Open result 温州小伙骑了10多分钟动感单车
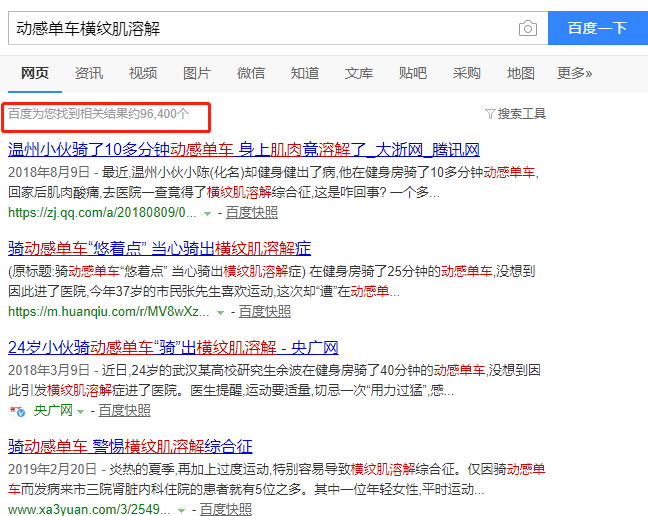 (x=244, y=150)
